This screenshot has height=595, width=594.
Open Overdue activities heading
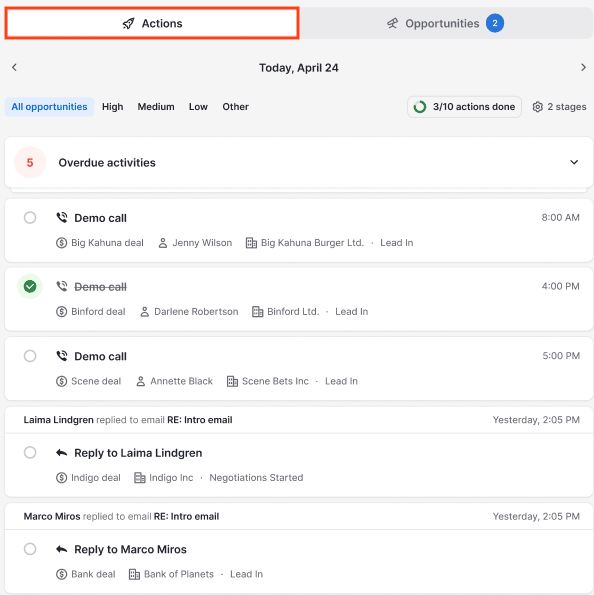coord(107,162)
